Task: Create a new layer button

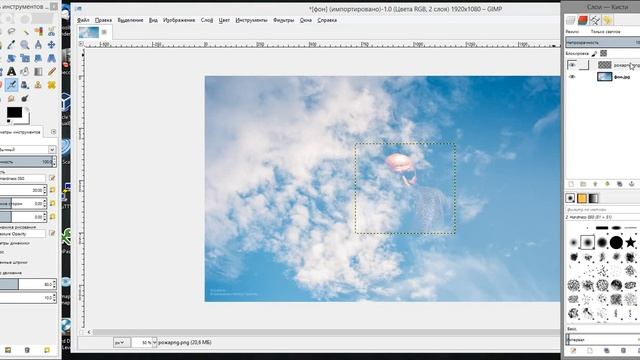Action: 571,184
